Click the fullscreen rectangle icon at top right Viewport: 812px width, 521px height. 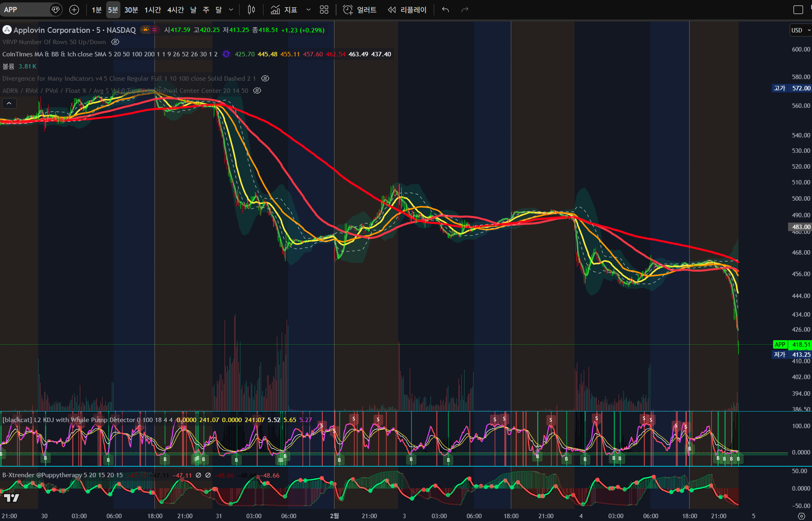[x=798, y=10]
